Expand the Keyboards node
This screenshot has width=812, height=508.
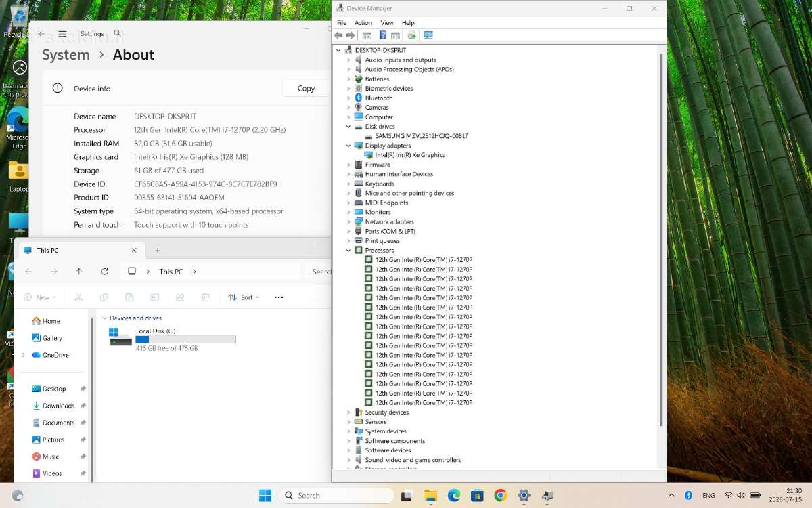349,184
